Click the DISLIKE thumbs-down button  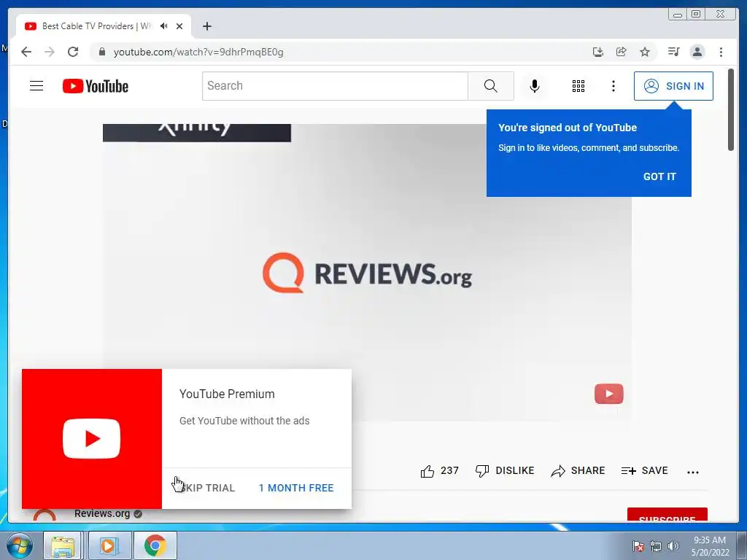[x=505, y=470]
